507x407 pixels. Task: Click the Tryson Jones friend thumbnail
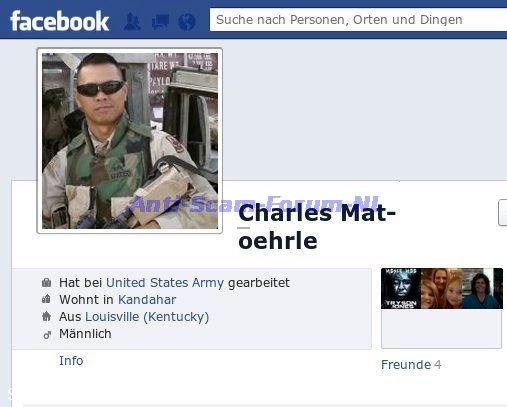pyautogui.click(x=401, y=288)
